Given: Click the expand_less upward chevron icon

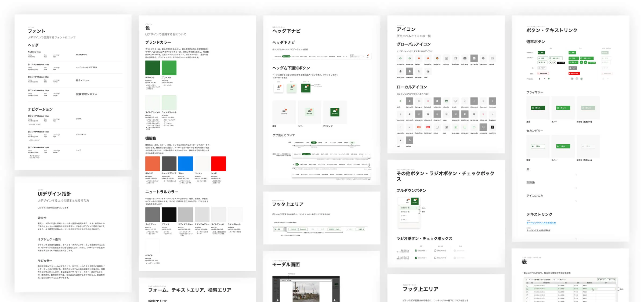Looking at the screenshot, I should pyautogui.click(x=400, y=127).
